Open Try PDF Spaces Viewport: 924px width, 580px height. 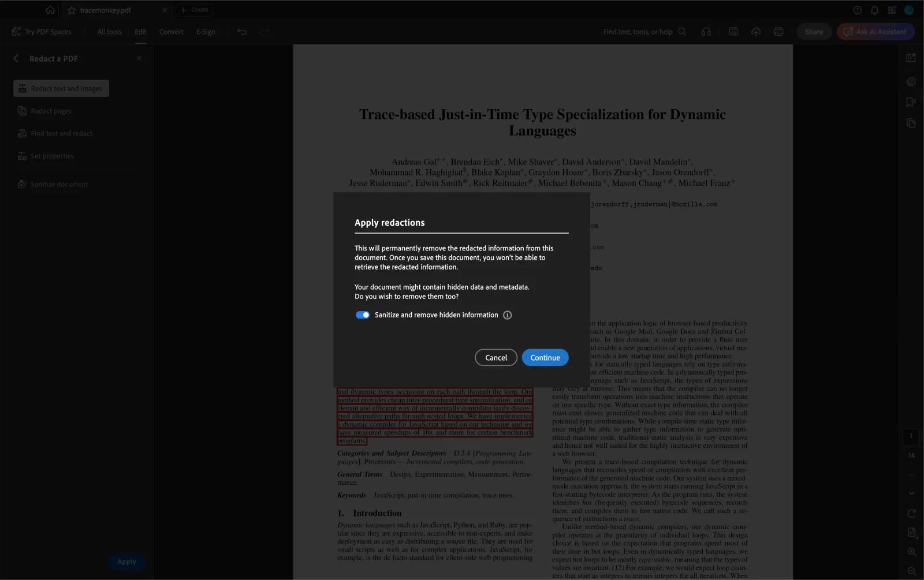[x=42, y=32]
